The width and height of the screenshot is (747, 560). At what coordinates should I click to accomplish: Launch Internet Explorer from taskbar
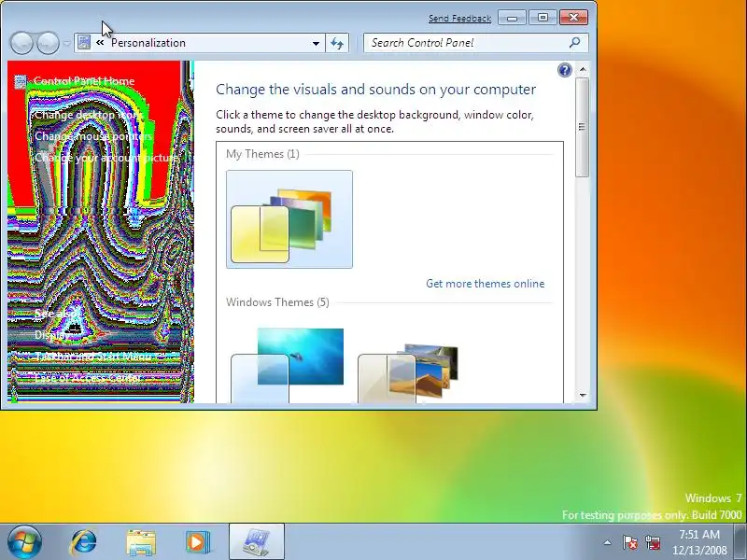pos(83,542)
